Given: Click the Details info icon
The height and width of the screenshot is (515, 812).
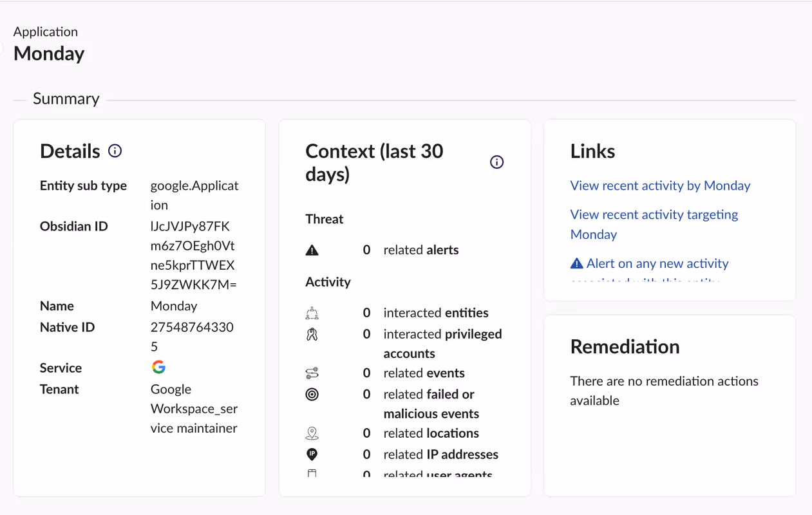Looking at the screenshot, I should click(115, 151).
